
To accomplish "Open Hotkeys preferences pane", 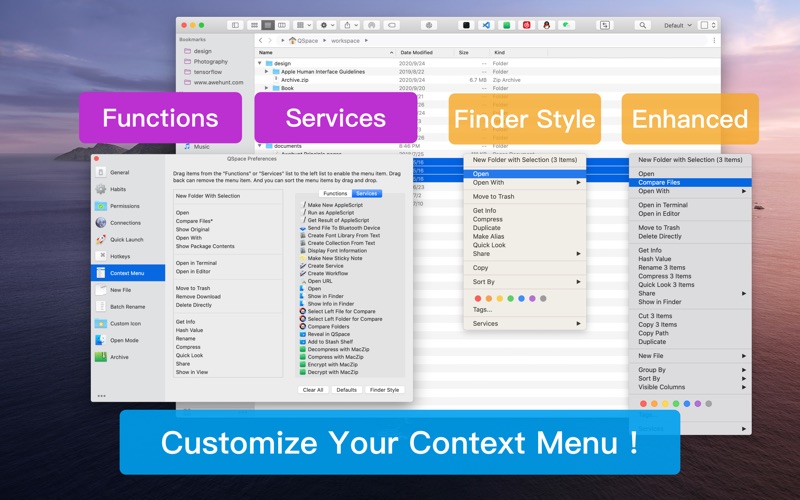I will point(128,256).
